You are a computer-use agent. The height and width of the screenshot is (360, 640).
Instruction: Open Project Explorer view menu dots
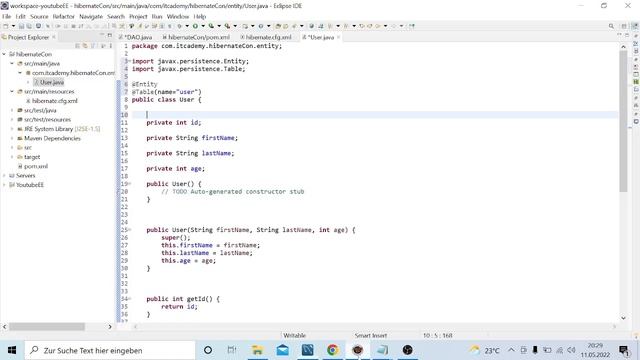pyautogui.click(x=111, y=46)
